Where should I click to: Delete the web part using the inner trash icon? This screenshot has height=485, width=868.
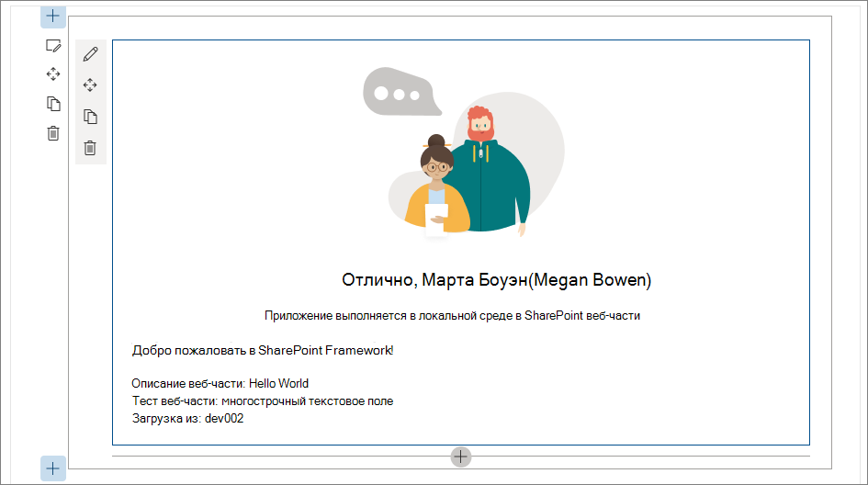90,148
